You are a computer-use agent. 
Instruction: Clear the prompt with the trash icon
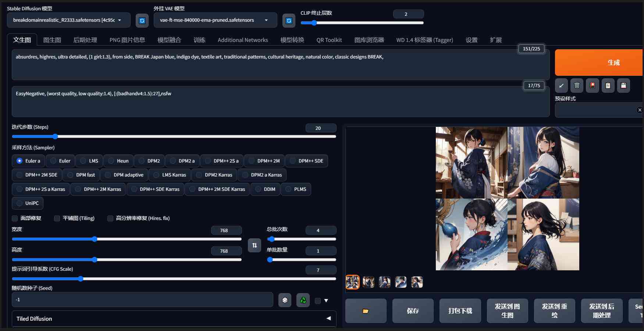pyautogui.click(x=577, y=86)
